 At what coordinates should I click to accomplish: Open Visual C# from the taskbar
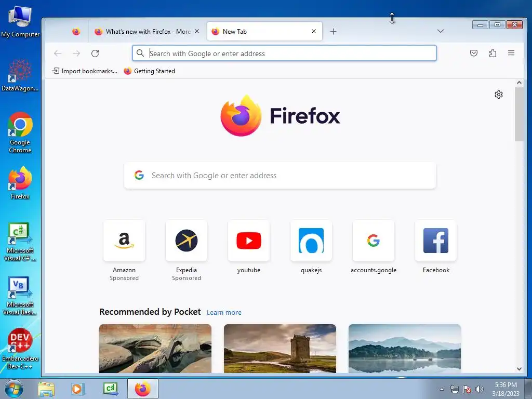111,389
